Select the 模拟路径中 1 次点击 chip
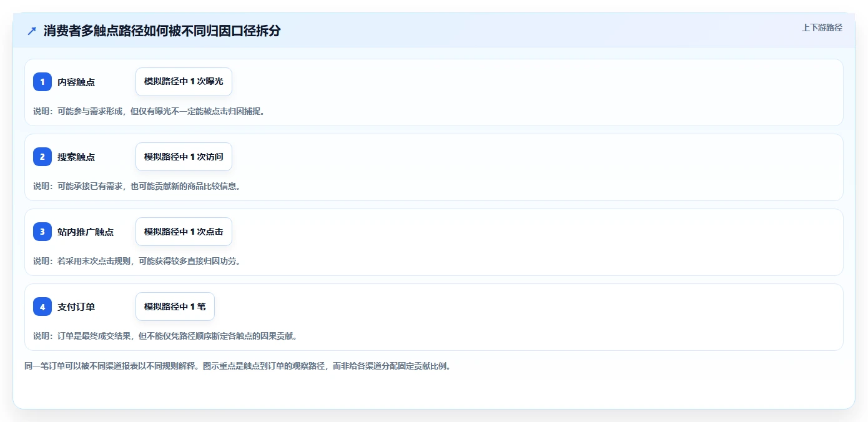868x422 pixels. [x=184, y=232]
